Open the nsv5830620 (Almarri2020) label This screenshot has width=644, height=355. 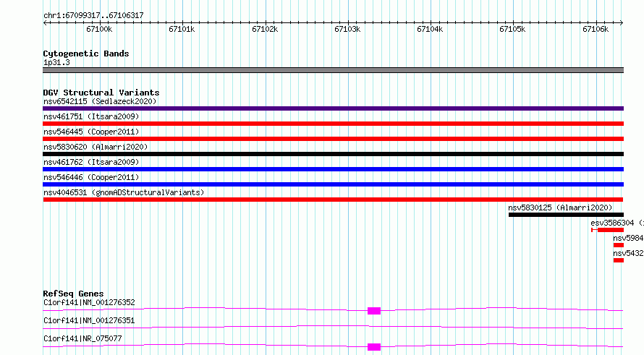click(x=96, y=147)
